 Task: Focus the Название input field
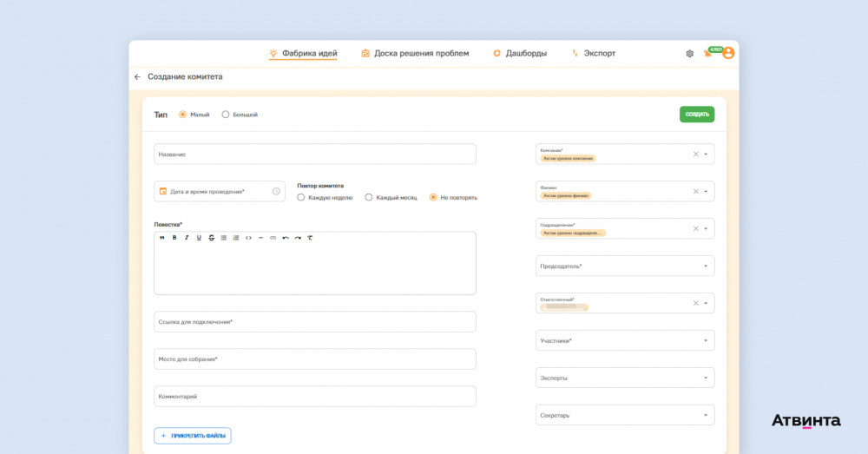[x=315, y=155]
